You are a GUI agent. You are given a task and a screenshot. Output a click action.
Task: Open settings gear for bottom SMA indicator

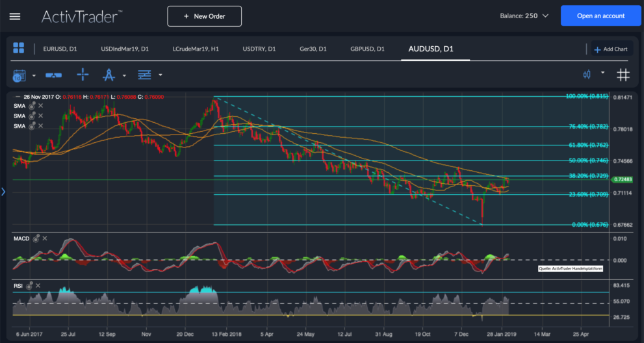[x=32, y=126]
